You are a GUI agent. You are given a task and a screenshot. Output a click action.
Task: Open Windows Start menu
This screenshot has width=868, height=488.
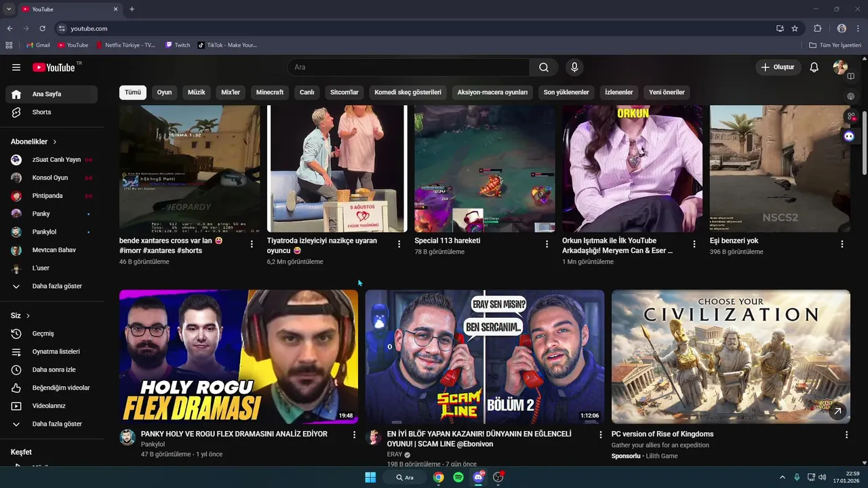click(370, 477)
